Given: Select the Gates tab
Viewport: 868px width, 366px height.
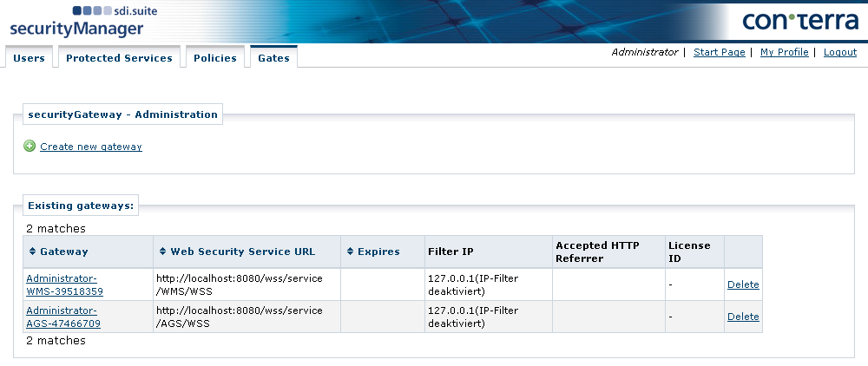Looking at the screenshot, I should tap(273, 58).
